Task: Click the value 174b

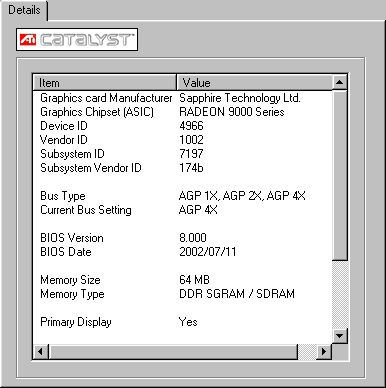Action: [x=191, y=168]
